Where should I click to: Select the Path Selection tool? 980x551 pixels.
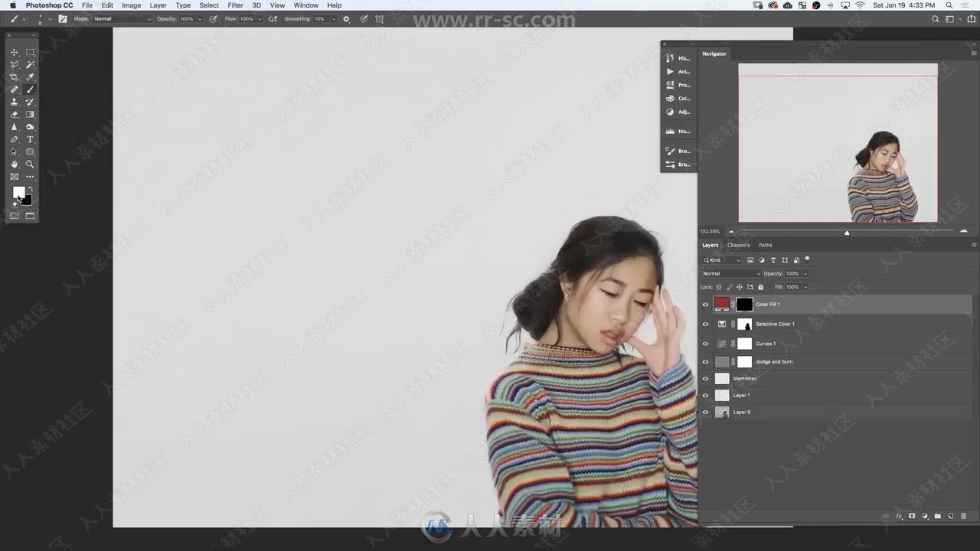[x=14, y=152]
